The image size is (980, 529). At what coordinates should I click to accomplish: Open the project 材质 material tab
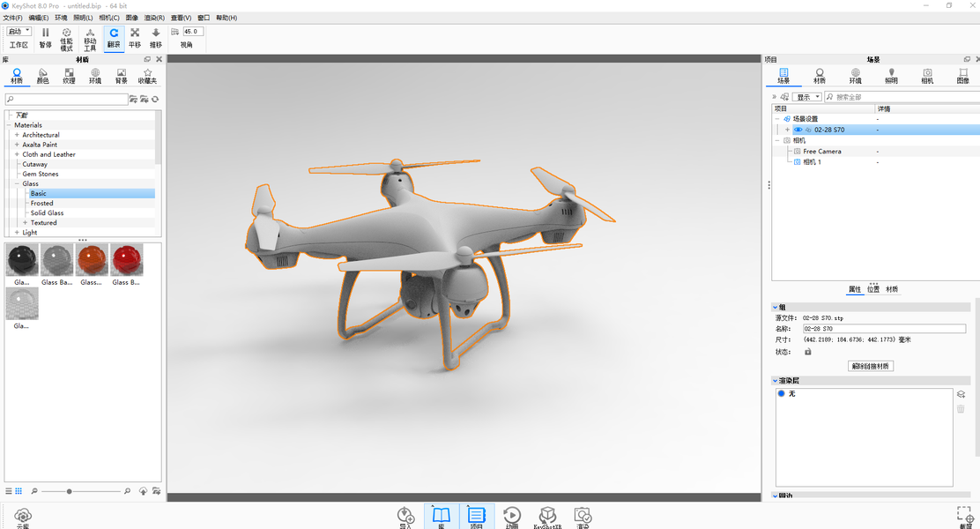coord(820,77)
